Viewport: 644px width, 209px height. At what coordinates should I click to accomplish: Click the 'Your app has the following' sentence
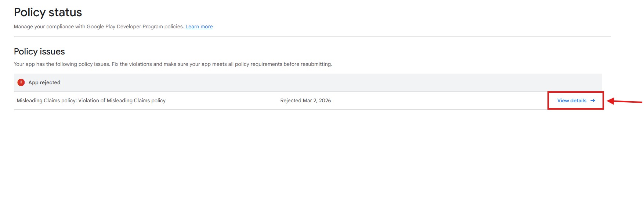pos(62,64)
